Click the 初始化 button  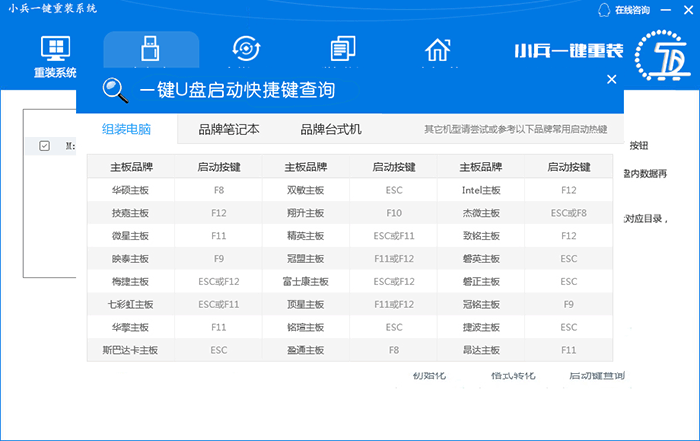(x=431, y=375)
